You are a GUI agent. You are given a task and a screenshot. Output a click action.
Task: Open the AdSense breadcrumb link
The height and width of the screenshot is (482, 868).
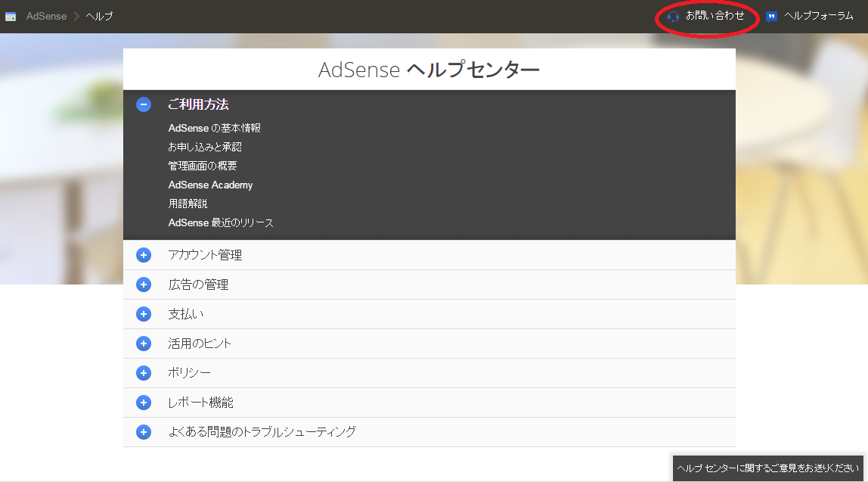point(46,17)
